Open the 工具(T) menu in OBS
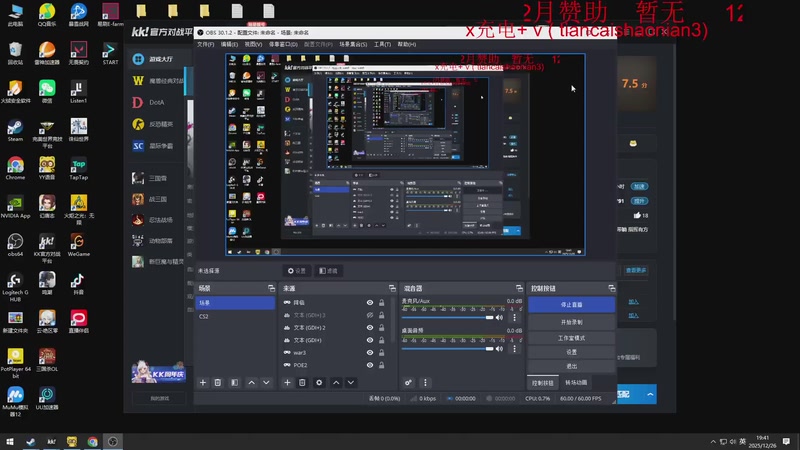Image resolution: width=800 pixels, height=450 pixels. coord(382,44)
